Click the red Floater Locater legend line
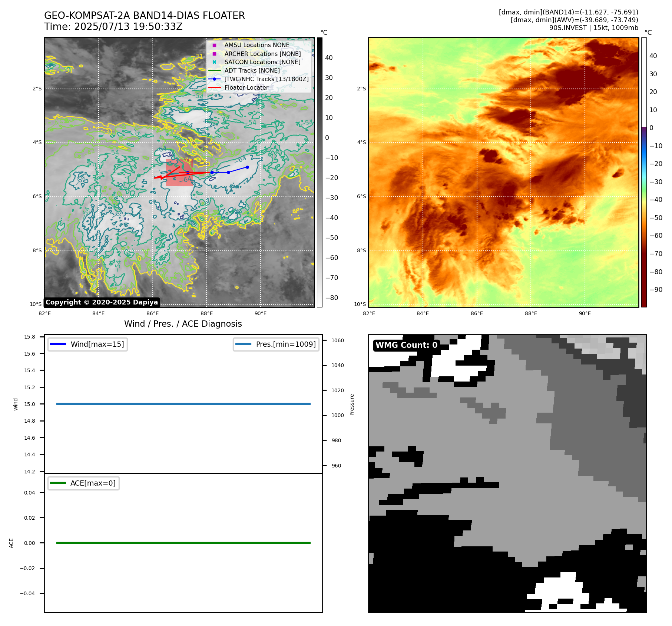Screen dimensions: 672x626 (x=214, y=87)
